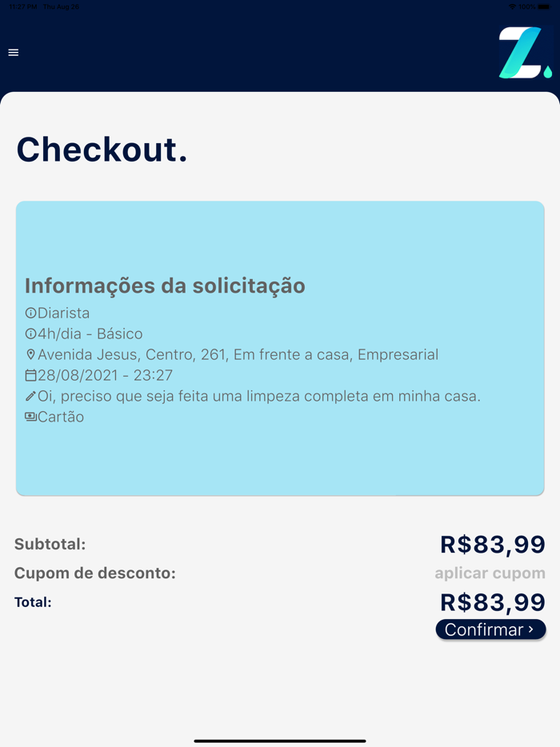Tap the calendar icon beside the date
The height and width of the screenshot is (747, 560).
30,375
